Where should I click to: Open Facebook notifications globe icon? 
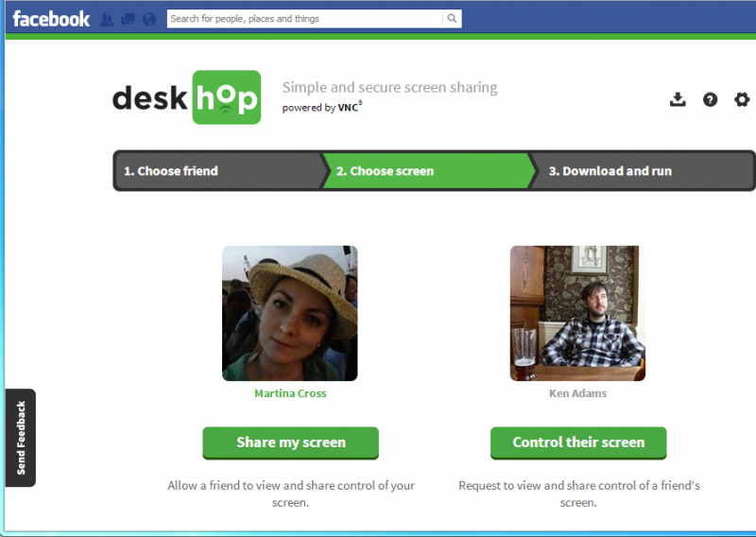(x=149, y=19)
